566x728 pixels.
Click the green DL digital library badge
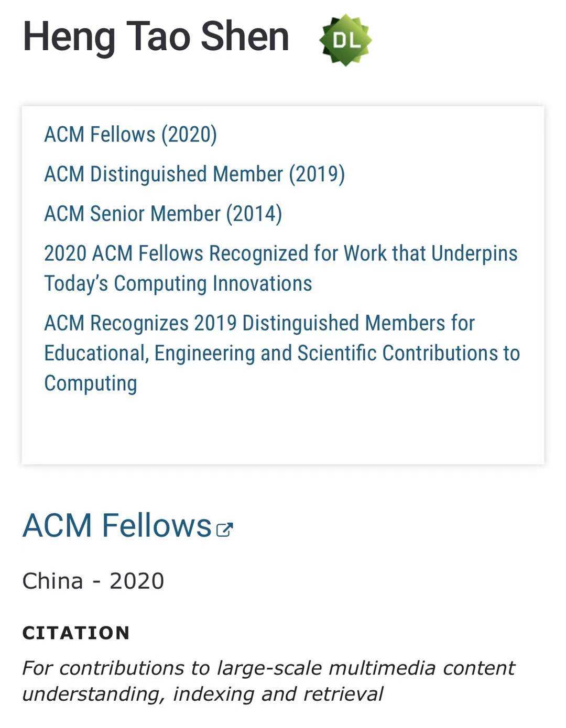(x=345, y=40)
